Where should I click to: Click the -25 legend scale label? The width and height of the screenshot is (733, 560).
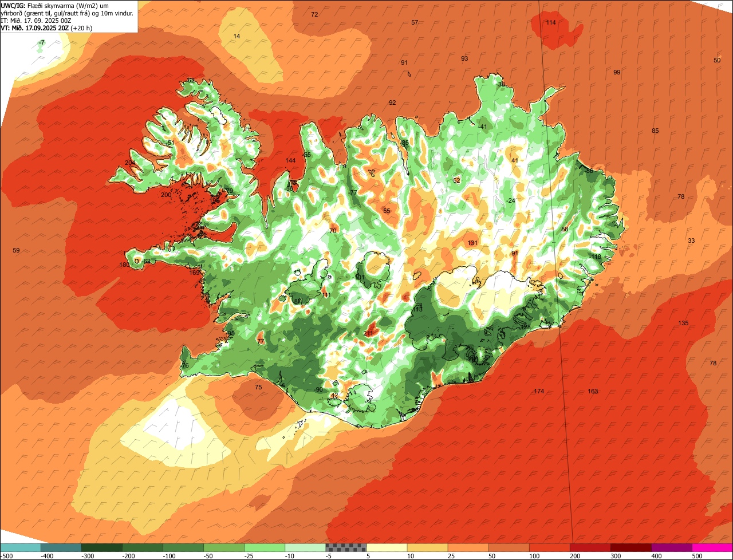pos(250,556)
